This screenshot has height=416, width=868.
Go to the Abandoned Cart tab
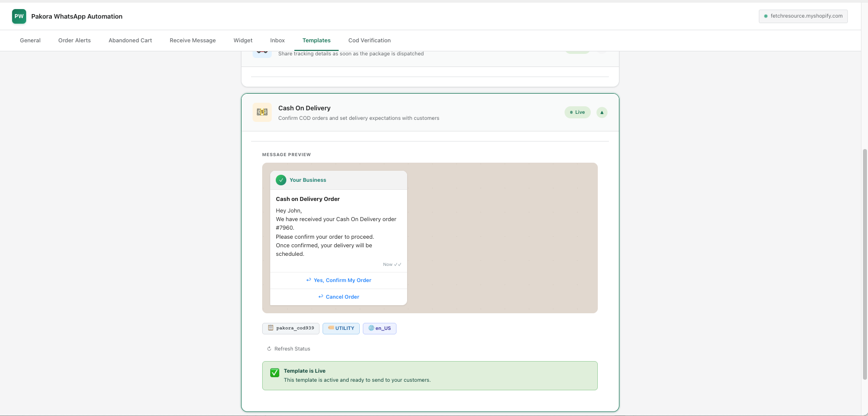130,40
